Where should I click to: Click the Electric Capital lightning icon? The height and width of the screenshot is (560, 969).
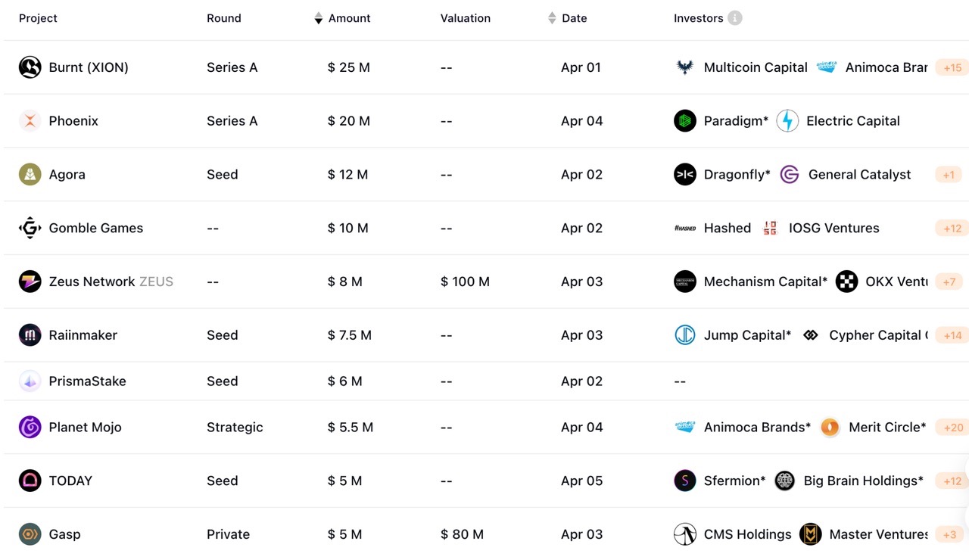point(787,121)
